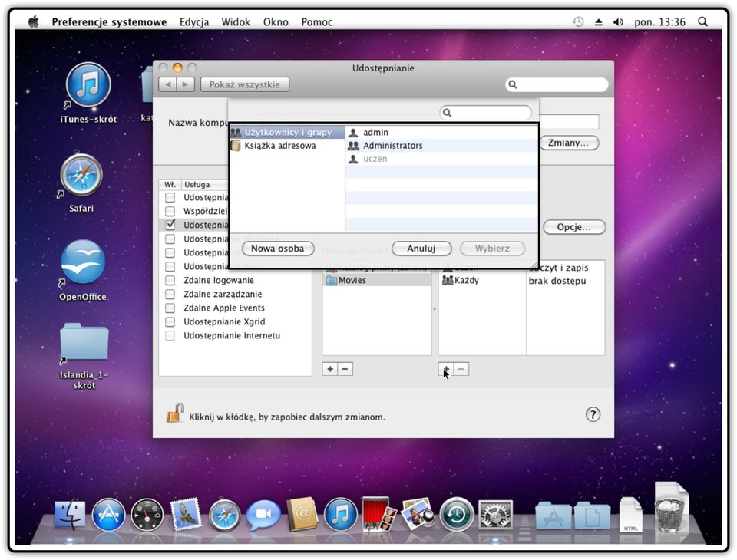Toggle the Współdziel… service checkbox
The image size is (737, 560).
pos(170,211)
